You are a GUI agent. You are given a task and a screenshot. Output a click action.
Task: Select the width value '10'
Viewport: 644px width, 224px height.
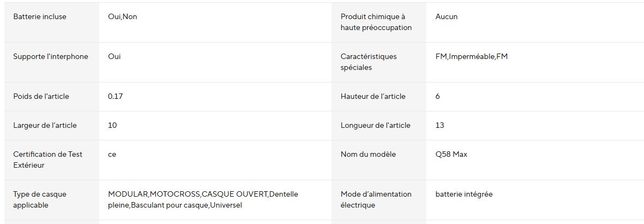[x=112, y=126]
